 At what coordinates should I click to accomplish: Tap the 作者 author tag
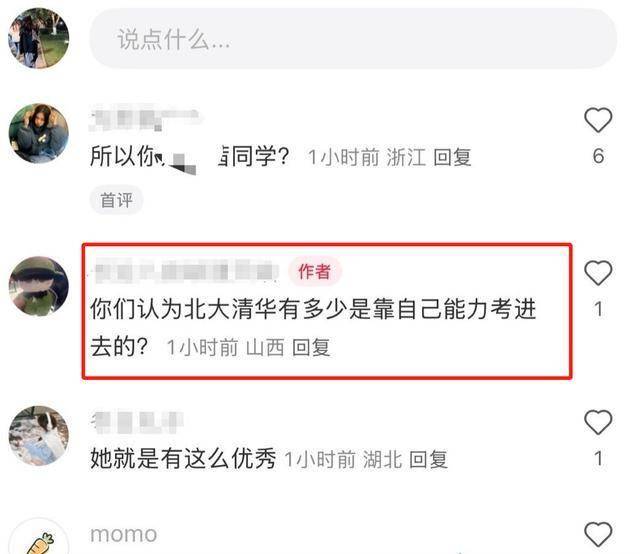point(315,271)
